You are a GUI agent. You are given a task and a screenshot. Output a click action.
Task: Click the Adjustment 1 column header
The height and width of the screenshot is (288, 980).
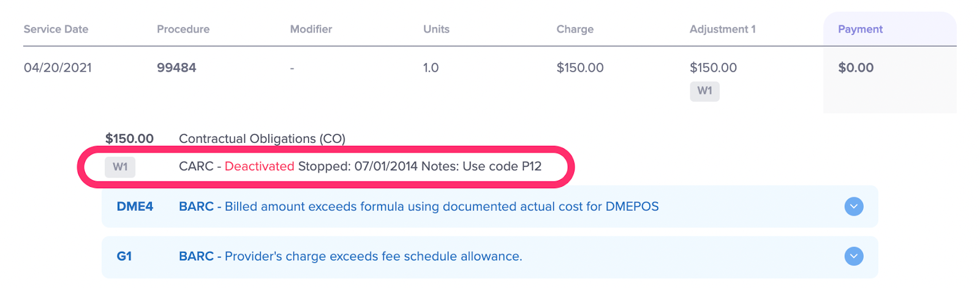tap(722, 29)
